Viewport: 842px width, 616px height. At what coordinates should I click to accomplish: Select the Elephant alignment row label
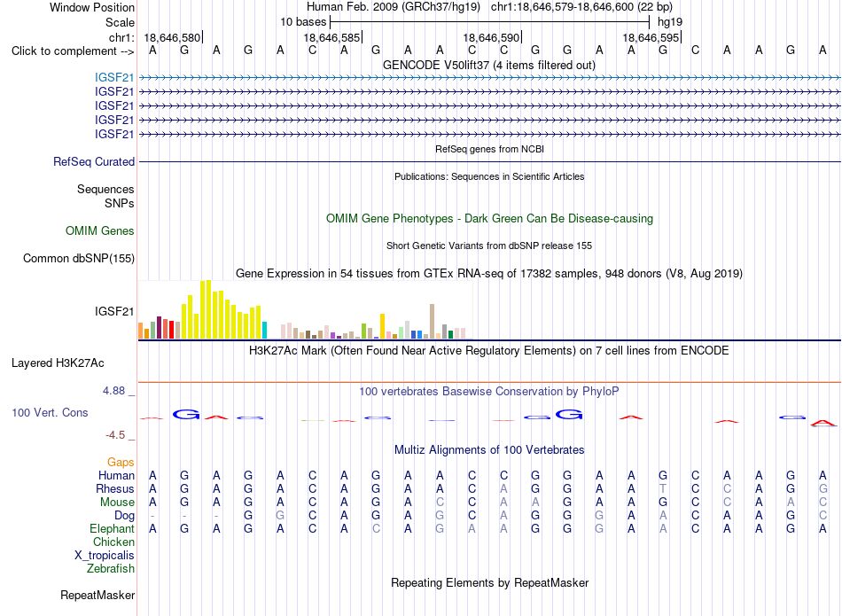[x=113, y=529]
